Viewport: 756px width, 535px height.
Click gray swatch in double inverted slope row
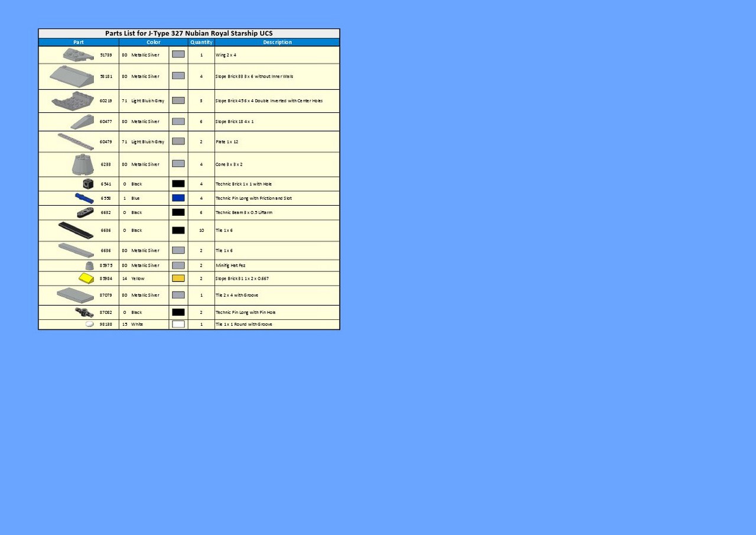(x=178, y=100)
